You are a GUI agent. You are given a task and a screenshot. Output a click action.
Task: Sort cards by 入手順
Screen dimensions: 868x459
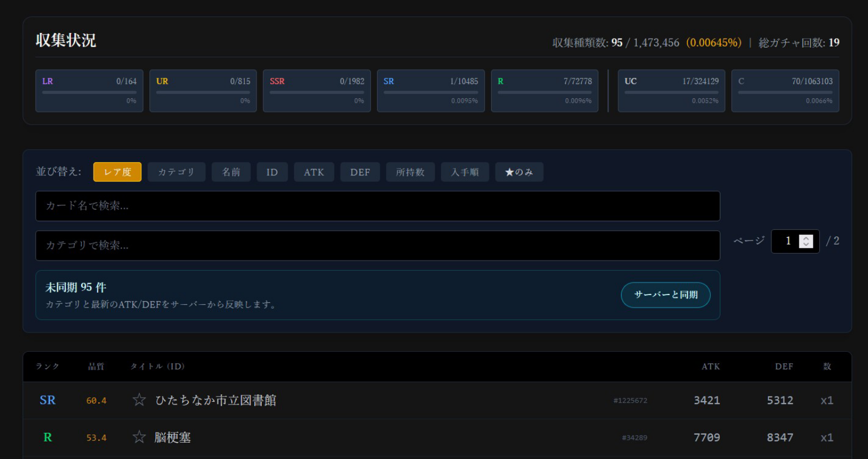click(464, 172)
